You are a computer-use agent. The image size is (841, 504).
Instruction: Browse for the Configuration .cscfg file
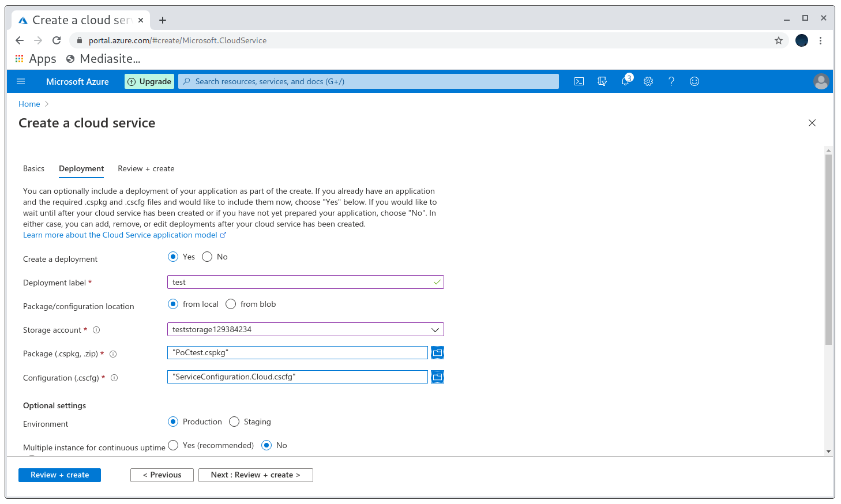click(438, 377)
